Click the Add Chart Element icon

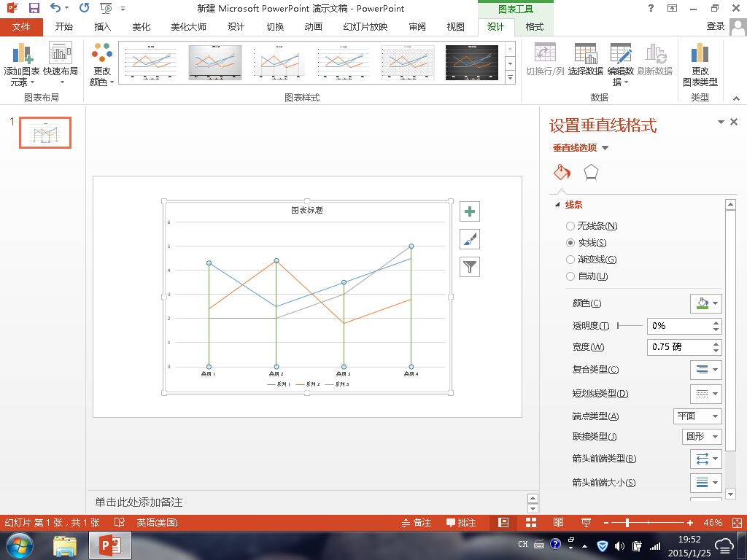[x=22, y=53]
